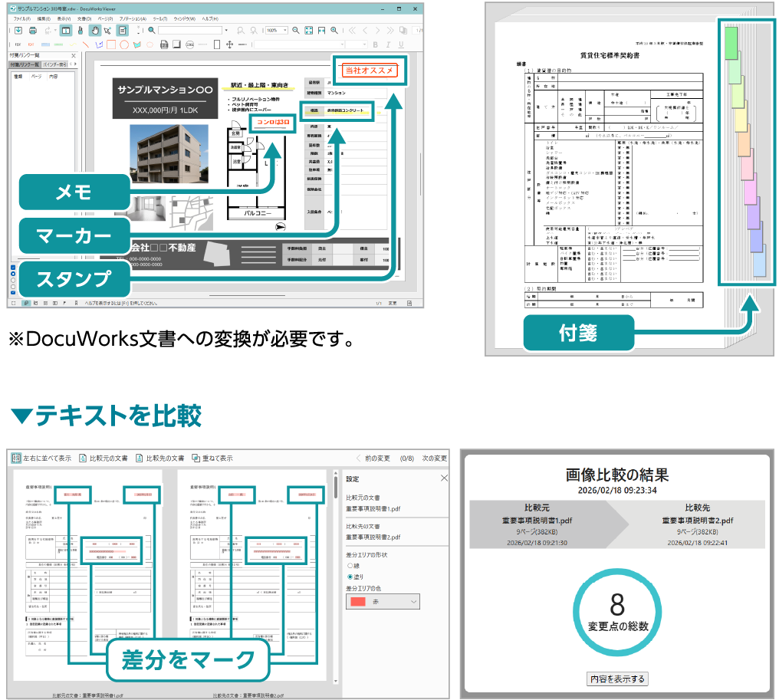Select the Hand pan tool in the toolbar
Viewport: 779px width, 700px height.
pyautogui.click(x=95, y=31)
